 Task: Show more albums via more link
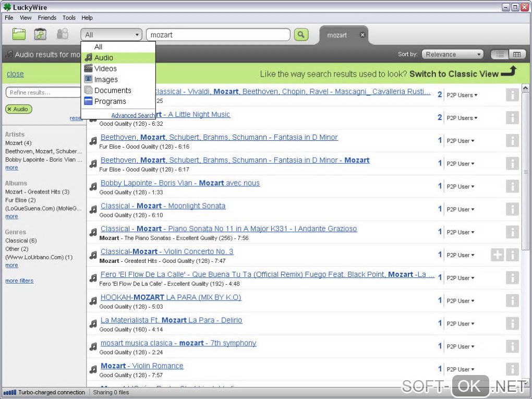click(11, 216)
